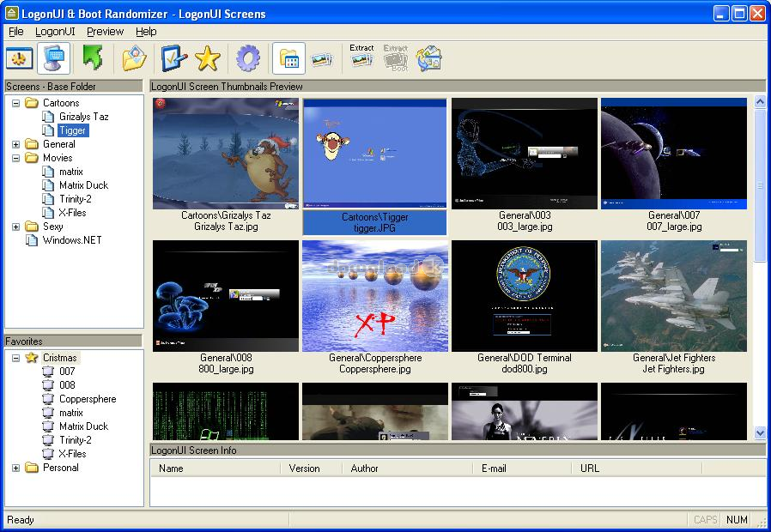Select the Coppersphere thumbnail
The image size is (771, 532).
pyautogui.click(x=375, y=296)
